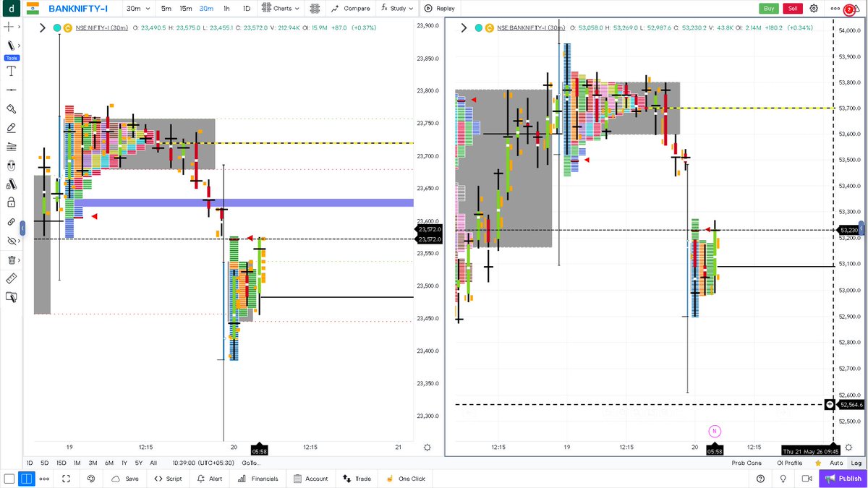This screenshot has width=868, height=488.
Task: Switch to the 1D timeframe
Action: pyautogui.click(x=247, y=9)
